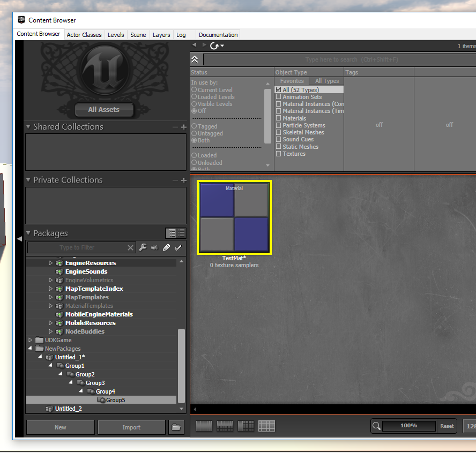
Task: Reset the thumbnail zoom
Action: 447,426
